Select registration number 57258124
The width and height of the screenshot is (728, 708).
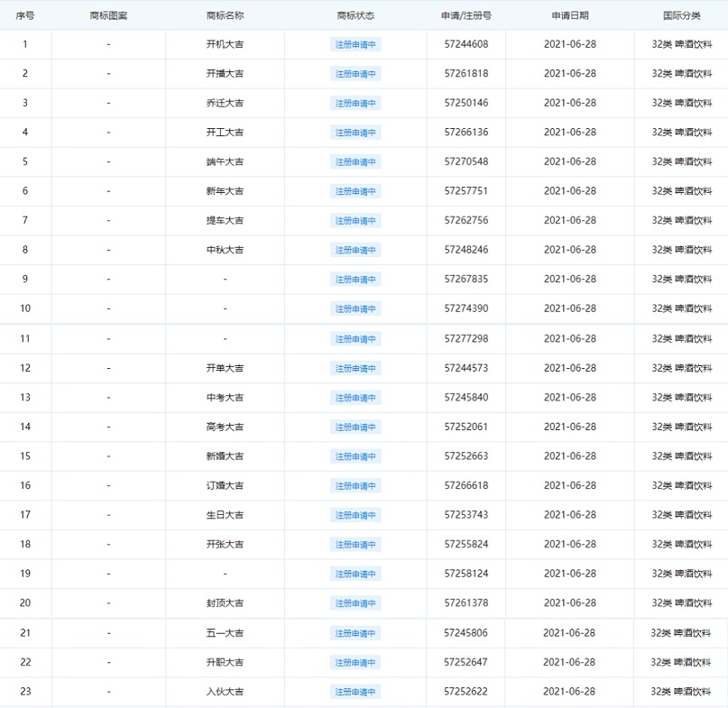[x=466, y=574]
